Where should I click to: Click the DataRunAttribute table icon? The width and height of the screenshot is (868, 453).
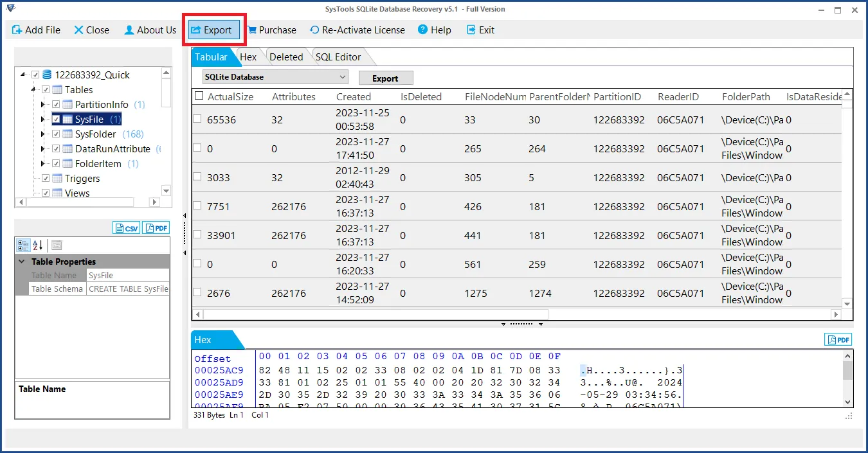(68, 148)
